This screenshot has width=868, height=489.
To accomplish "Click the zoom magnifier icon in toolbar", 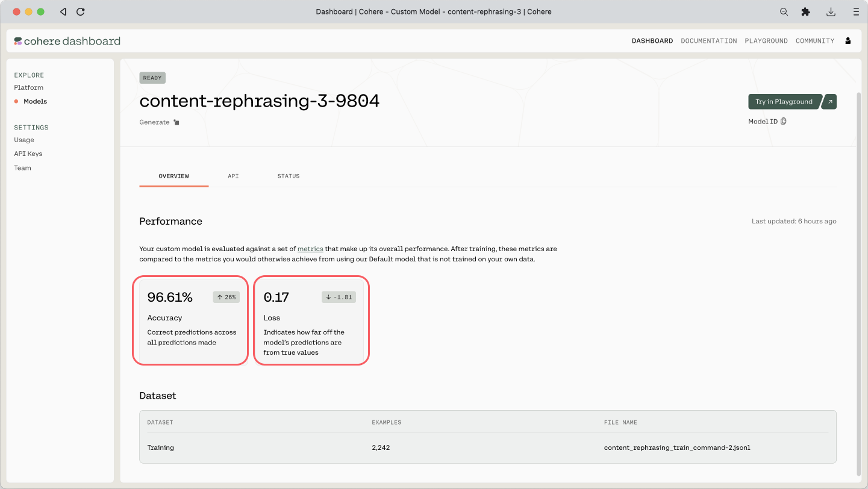I will point(784,11).
